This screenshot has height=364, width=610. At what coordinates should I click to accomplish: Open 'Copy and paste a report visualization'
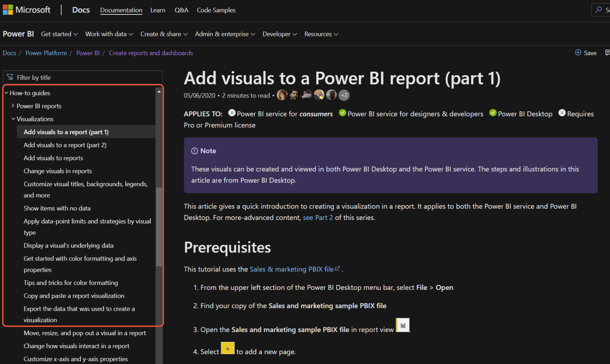(x=74, y=296)
